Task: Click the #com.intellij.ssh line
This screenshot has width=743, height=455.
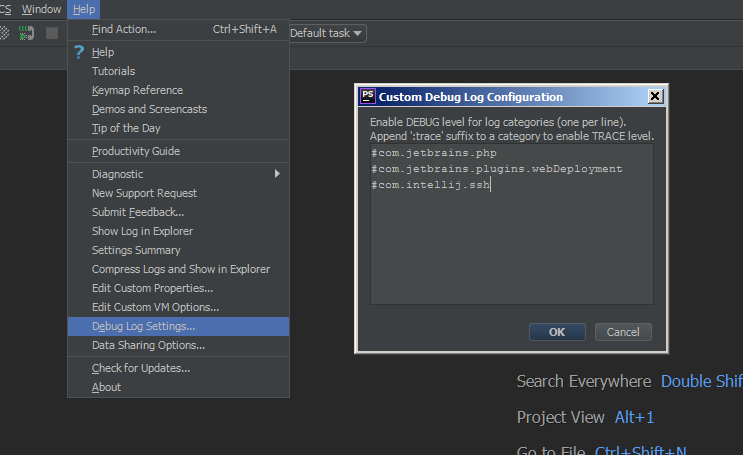Action: click(430, 185)
